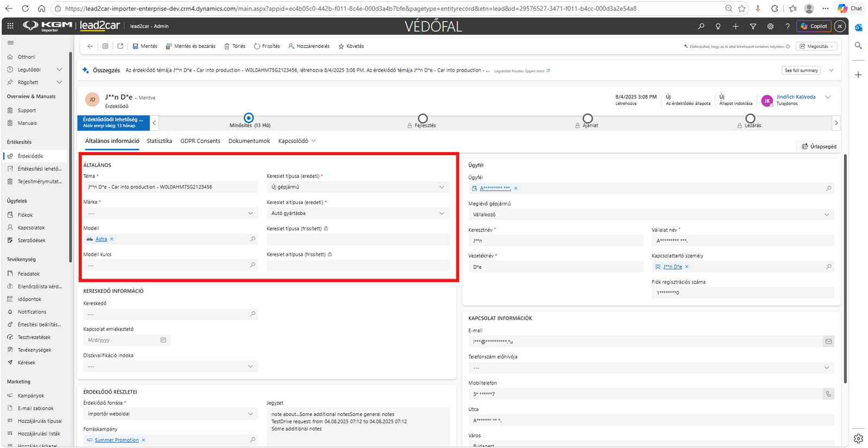Open the Márka dropdown
Image resolution: width=868 pixels, height=448 pixels.
click(171, 213)
